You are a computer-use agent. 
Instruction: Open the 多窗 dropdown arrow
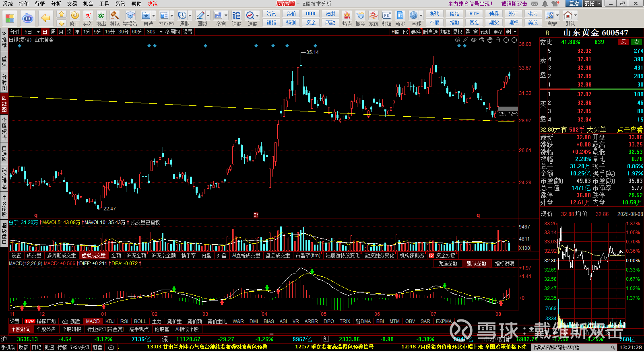click(226, 15)
